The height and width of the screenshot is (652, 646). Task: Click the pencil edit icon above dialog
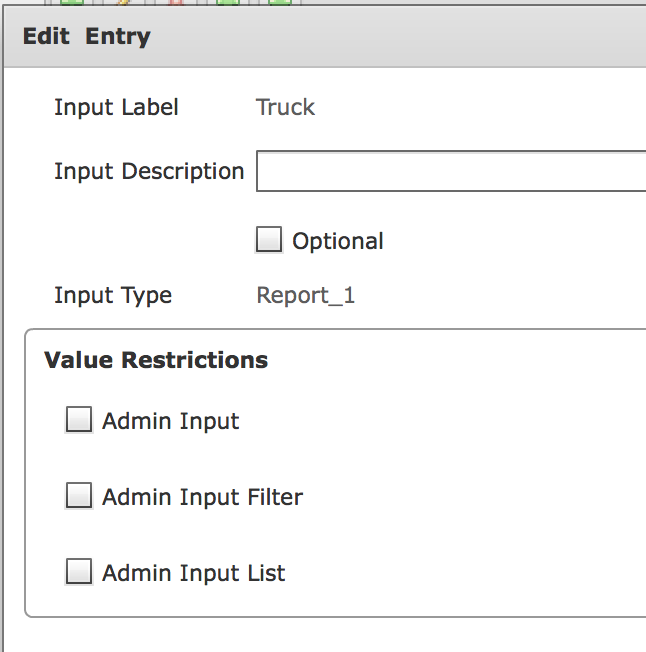click(x=123, y=2)
